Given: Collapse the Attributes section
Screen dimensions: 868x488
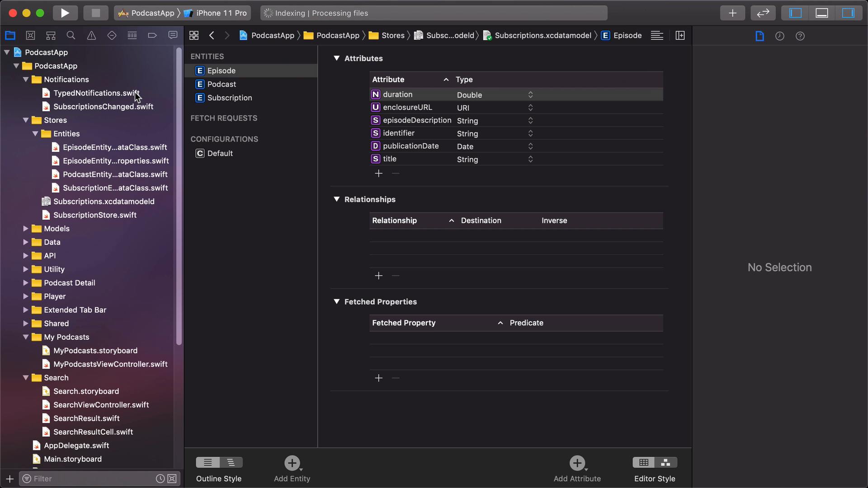Looking at the screenshot, I should (x=336, y=58).
